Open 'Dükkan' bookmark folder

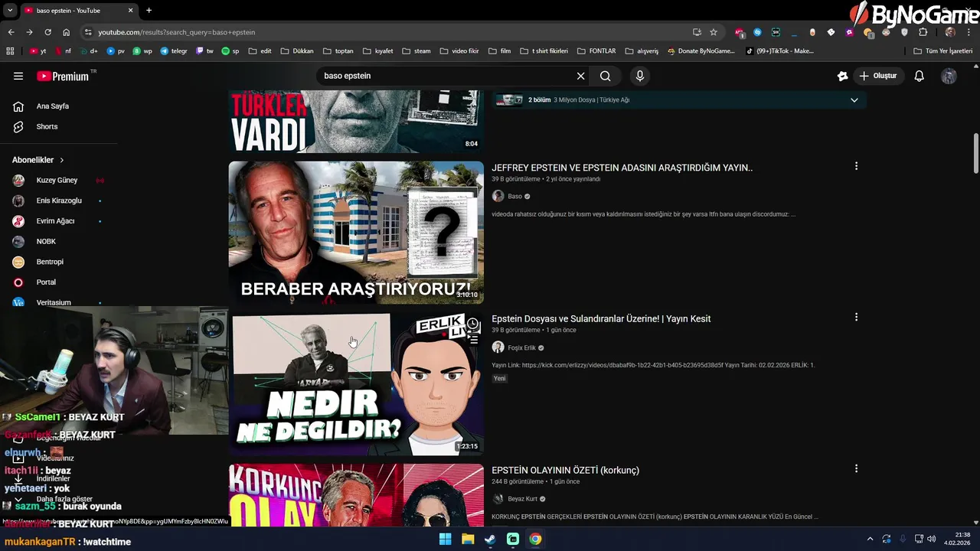tap(297, 51)
